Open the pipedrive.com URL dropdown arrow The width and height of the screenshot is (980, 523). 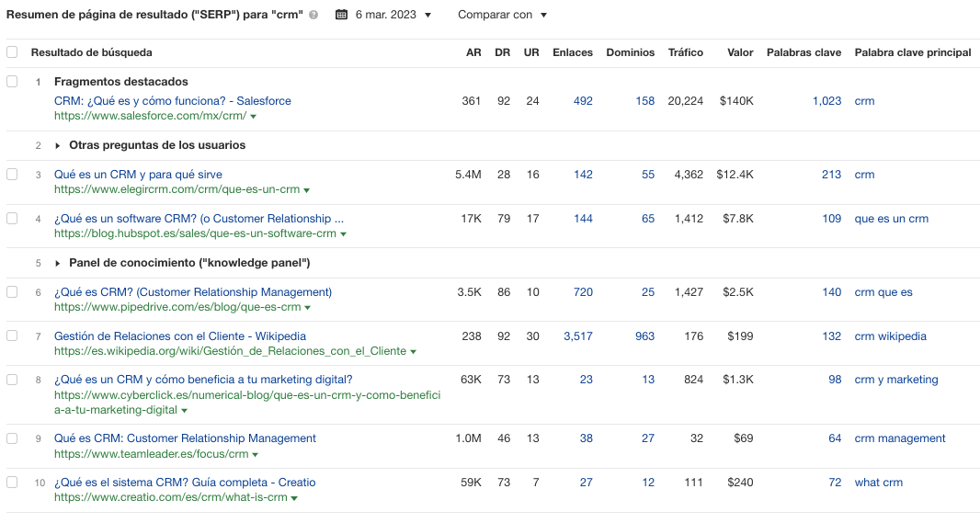(x=307, y=307)
